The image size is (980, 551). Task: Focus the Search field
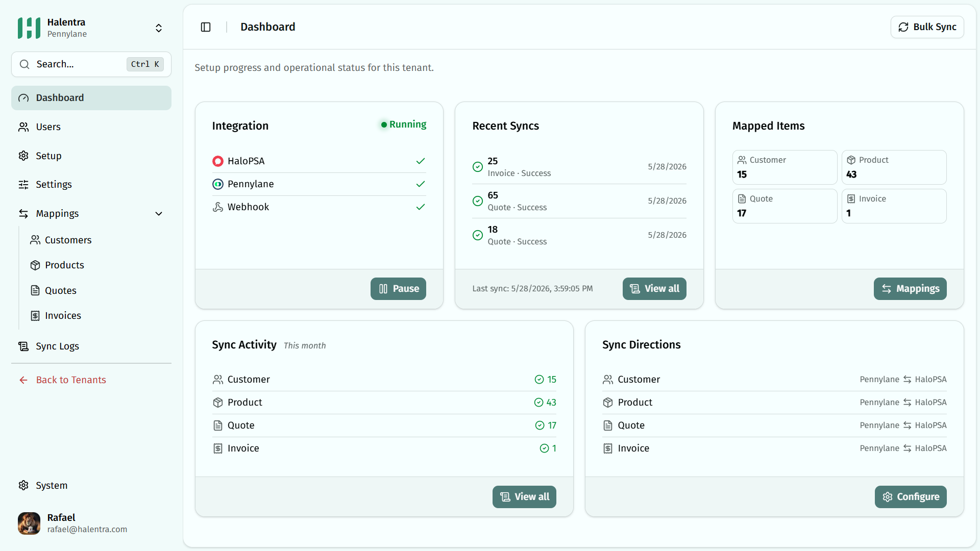[x=91, y=64]
